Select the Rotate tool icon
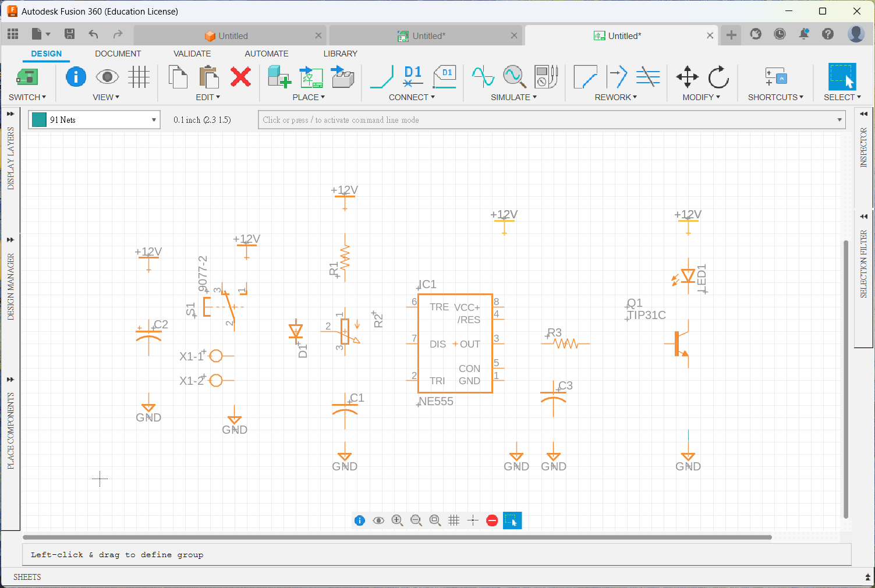Viewport: 875px width, 588px height. point(718,77)
